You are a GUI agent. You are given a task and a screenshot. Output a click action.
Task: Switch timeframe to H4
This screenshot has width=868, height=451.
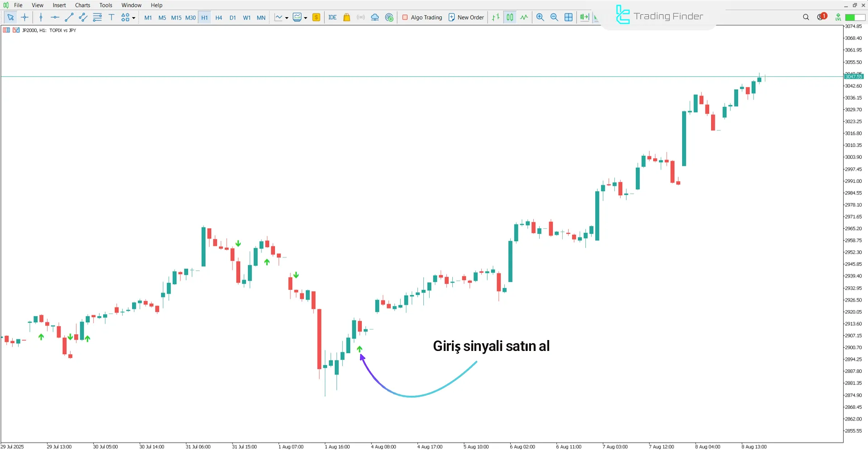[218, 17]
